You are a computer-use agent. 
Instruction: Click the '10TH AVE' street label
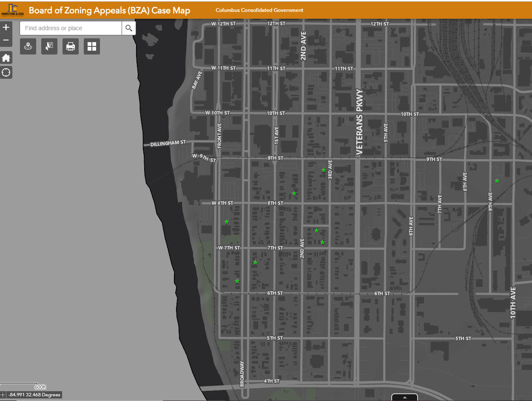(513, 303)
